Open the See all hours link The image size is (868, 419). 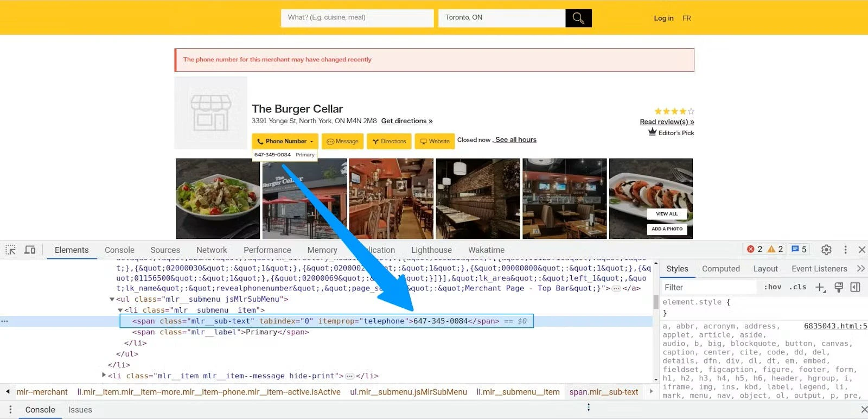pyautogui.click(x=516, y=139)
